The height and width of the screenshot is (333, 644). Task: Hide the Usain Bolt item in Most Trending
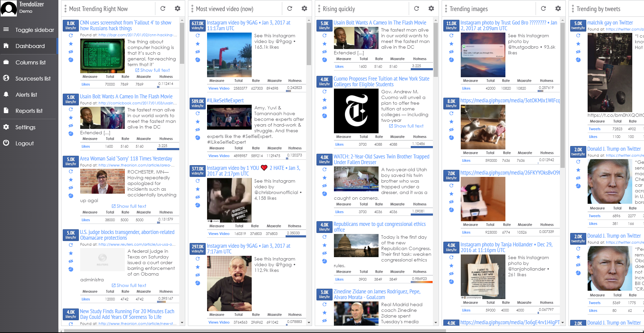pos(71,126)
